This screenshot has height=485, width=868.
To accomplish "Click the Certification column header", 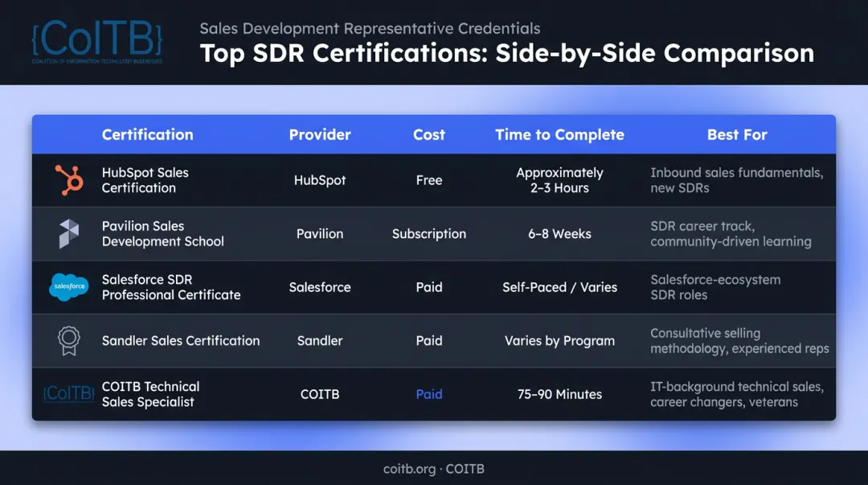I will click(x=147, y=134).
